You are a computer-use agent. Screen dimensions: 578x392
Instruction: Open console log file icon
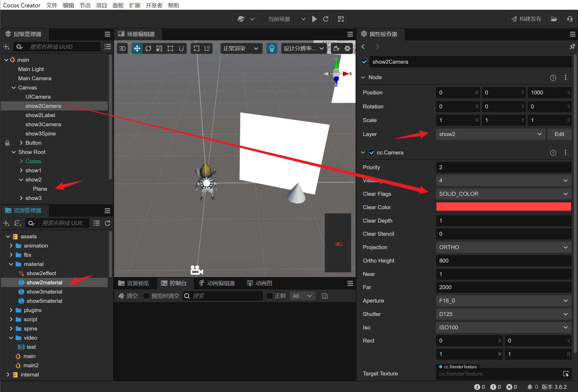point(325,296)
